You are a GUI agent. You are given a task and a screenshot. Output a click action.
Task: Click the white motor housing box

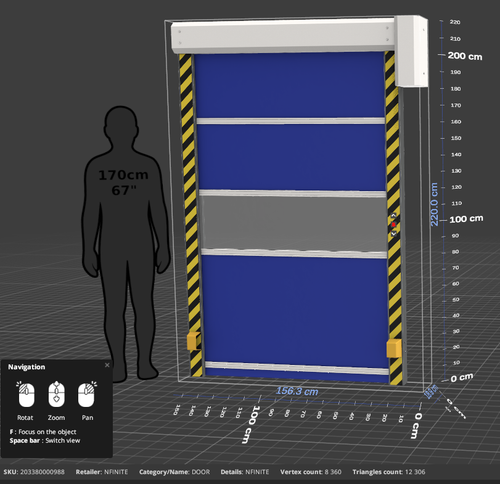click(411, 51)
